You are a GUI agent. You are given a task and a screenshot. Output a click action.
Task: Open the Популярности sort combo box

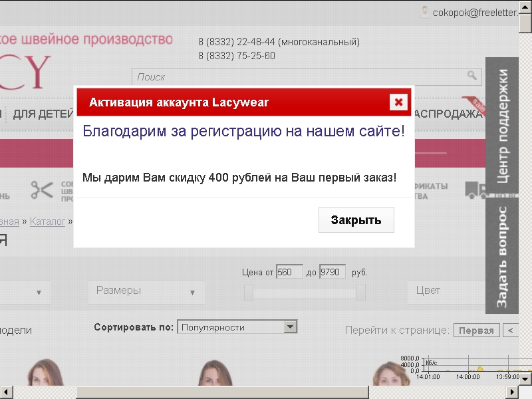(237, 327)
